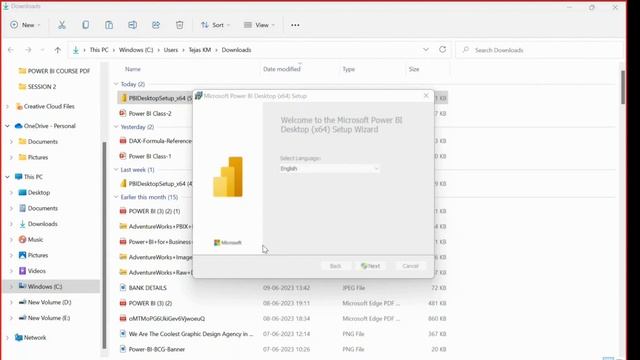
Task: Click the navigation pane scrollbar
Action: 104,245
